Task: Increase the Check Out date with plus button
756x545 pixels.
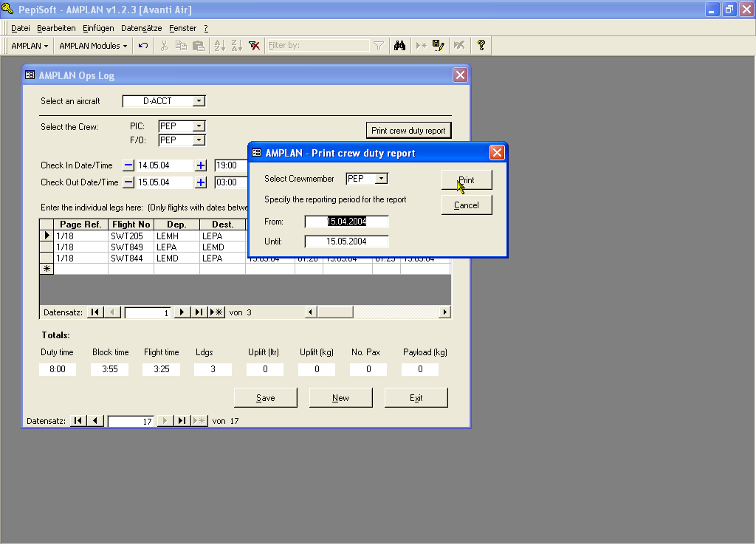Action: pos(201,182)
